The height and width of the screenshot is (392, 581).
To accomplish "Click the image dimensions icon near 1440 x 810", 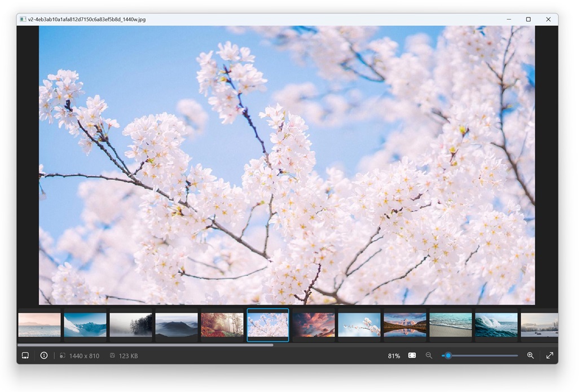I will point(62,356).
